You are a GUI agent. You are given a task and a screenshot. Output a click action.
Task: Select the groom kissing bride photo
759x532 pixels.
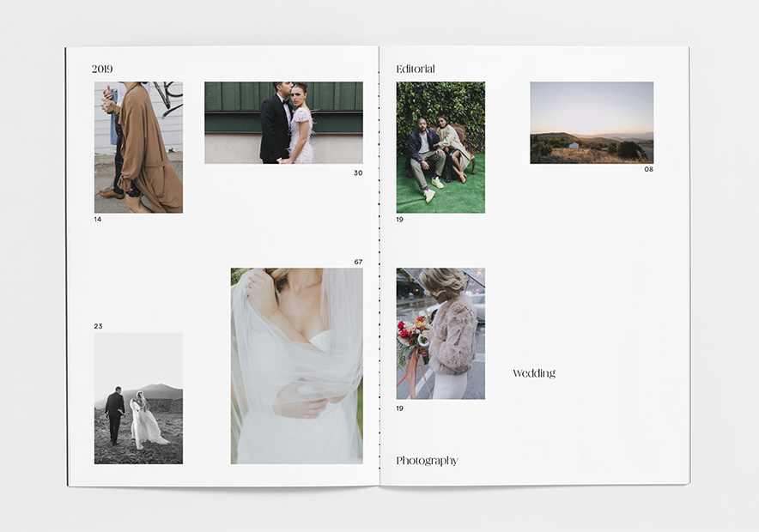283,123
